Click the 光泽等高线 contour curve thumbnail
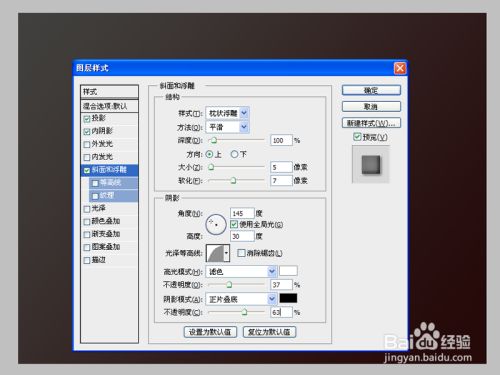Viewport: 500px width, 375px height. 215,253
